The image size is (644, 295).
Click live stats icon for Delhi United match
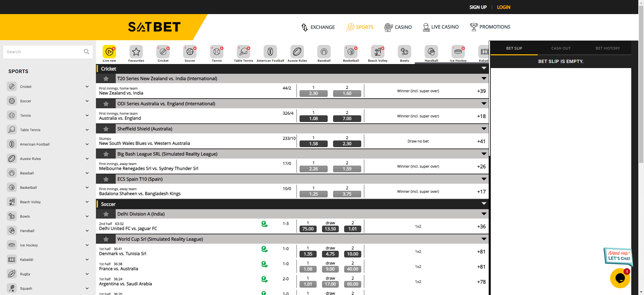coord(264,224)
